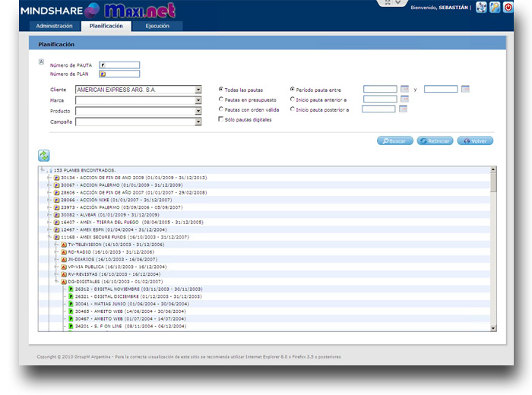Click the Reiniciar button
Viewport: 532px width, 395px height.
click(x=435, y=141)
